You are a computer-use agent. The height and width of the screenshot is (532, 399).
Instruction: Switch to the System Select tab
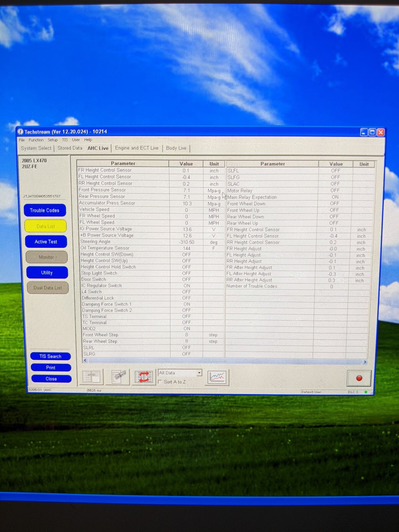(36, 148)
